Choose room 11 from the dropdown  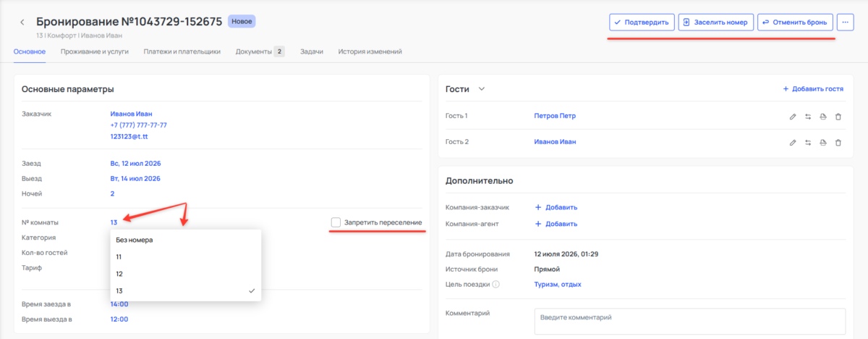[x=185, y=256]
